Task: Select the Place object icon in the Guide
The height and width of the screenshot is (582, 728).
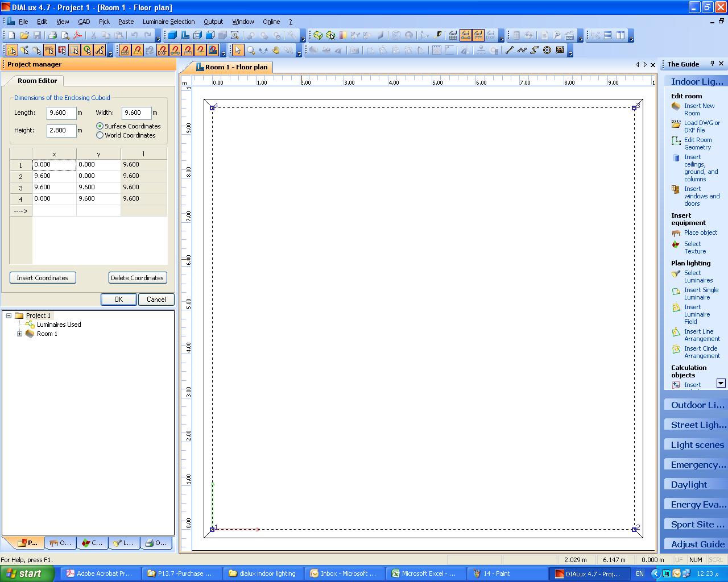Action: (x=676, y=232)
